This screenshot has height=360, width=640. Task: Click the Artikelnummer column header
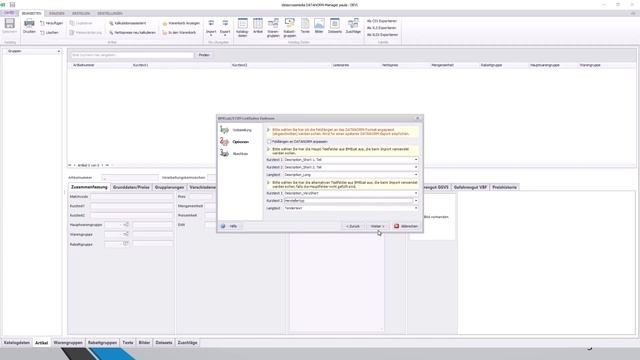point(84,65)
